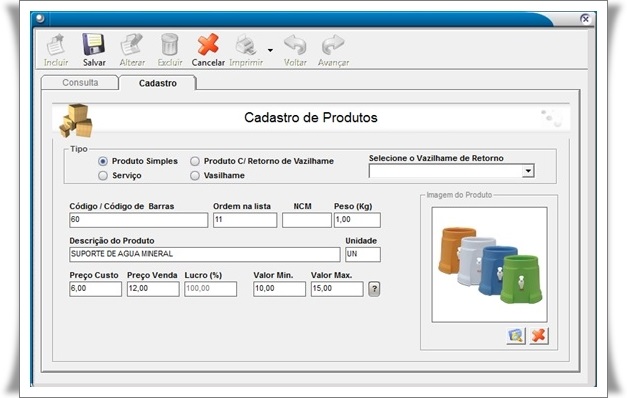Click the Imprimir printer icon
This screenshot has height=398, width=627.
coord(246,44)
